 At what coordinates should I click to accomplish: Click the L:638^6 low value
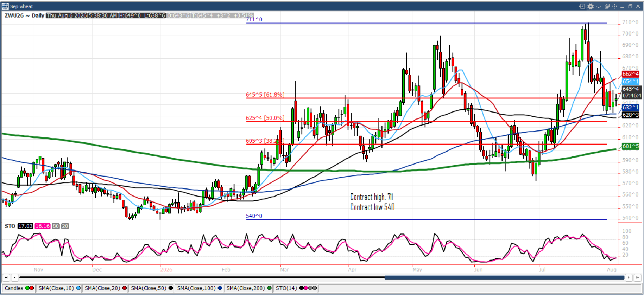(154, 15)
